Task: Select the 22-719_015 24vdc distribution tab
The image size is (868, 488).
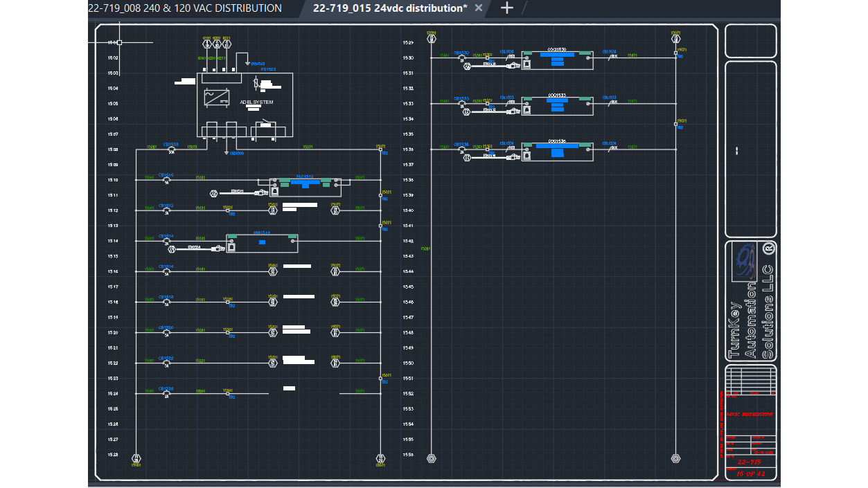Action: [x=384, y=8]
